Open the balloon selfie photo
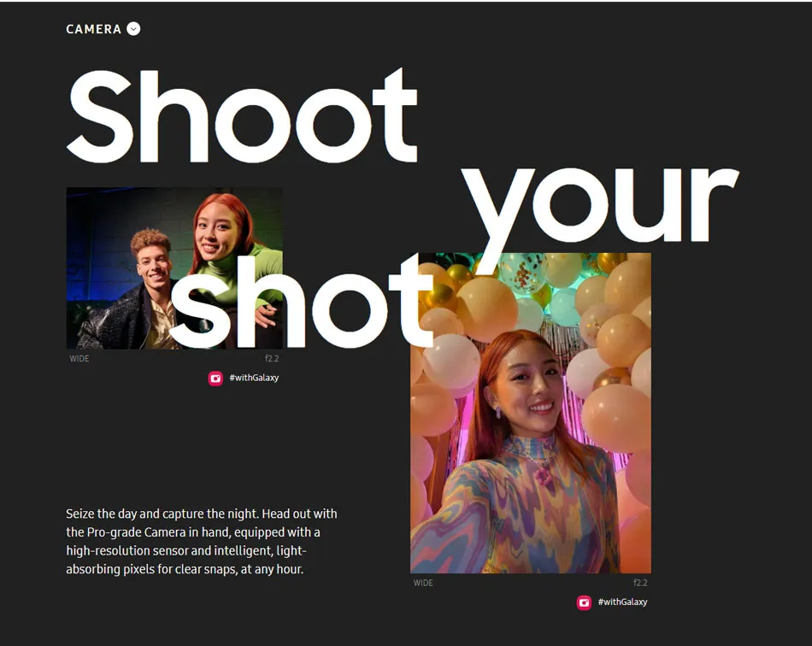The height and width of the screenshot is (646, 812). click(530, 413)
